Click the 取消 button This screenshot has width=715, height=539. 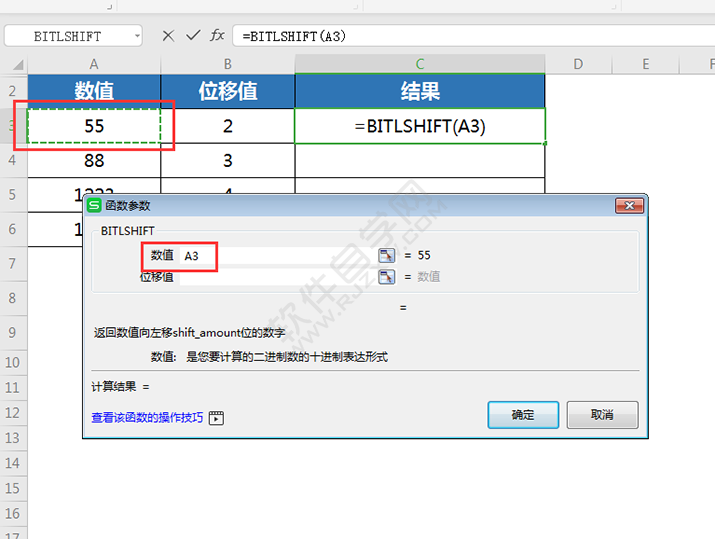point(602,415)
